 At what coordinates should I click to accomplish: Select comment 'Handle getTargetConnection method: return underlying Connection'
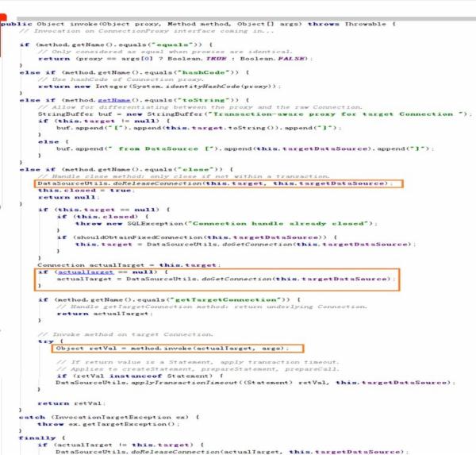pyautogui.click(x=212, y=307)
